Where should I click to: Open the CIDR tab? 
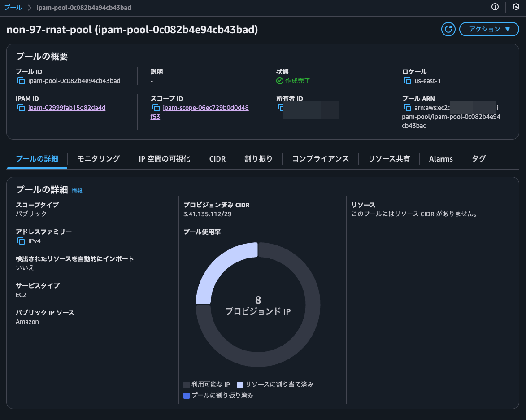[217, 158]
